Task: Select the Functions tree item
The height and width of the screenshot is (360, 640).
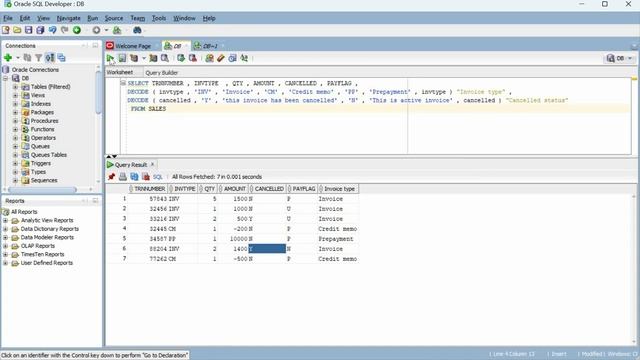Action: (x=42, y=129)
